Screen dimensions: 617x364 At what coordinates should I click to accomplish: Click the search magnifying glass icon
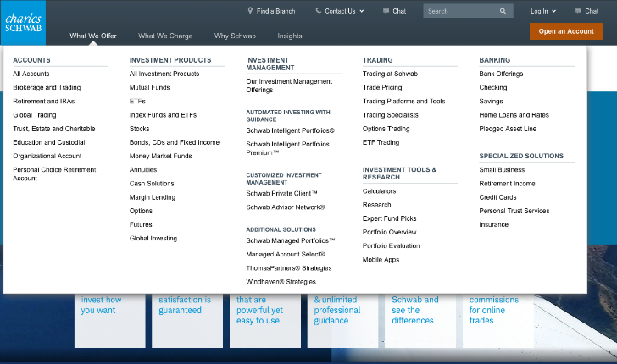tap(503, 12)
